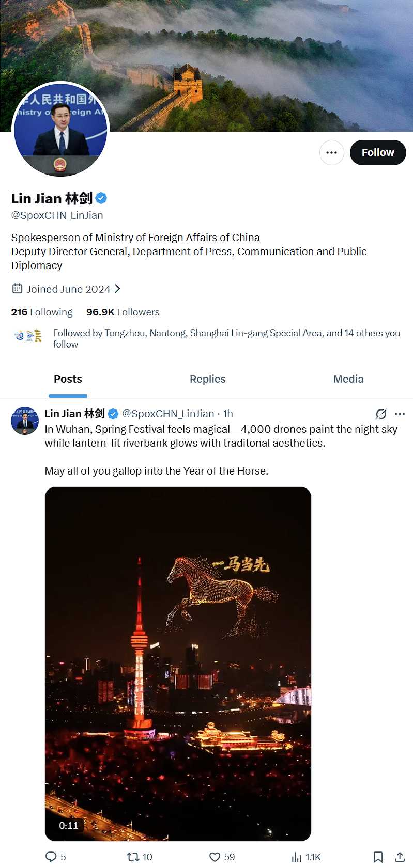This screenshot has width=413, height=868.
Task: Like the Spring Festival post
Action: click(x=215, y=857)
